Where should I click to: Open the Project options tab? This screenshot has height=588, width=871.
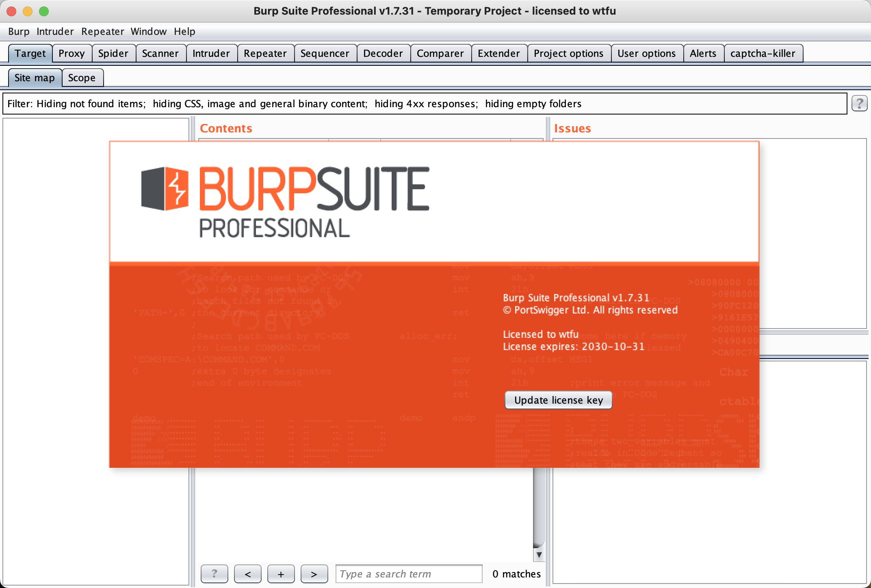568,54
